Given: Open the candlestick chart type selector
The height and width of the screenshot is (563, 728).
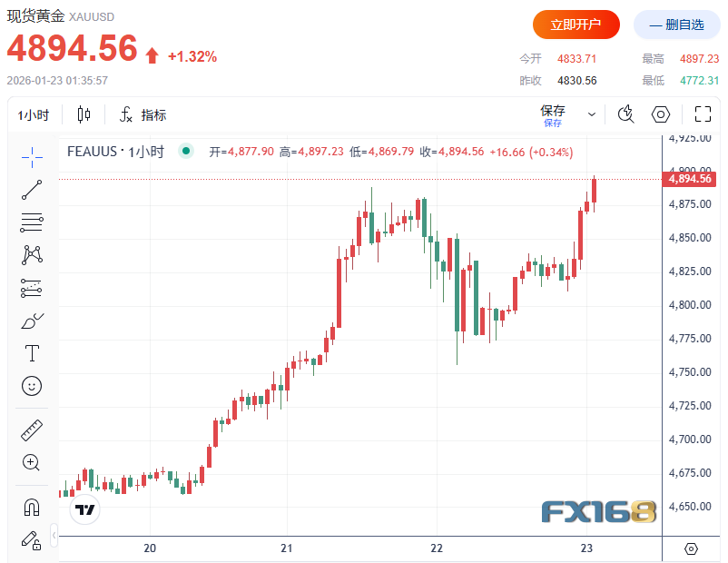Looking at the screenshot, I should click(x=84, y=114).
